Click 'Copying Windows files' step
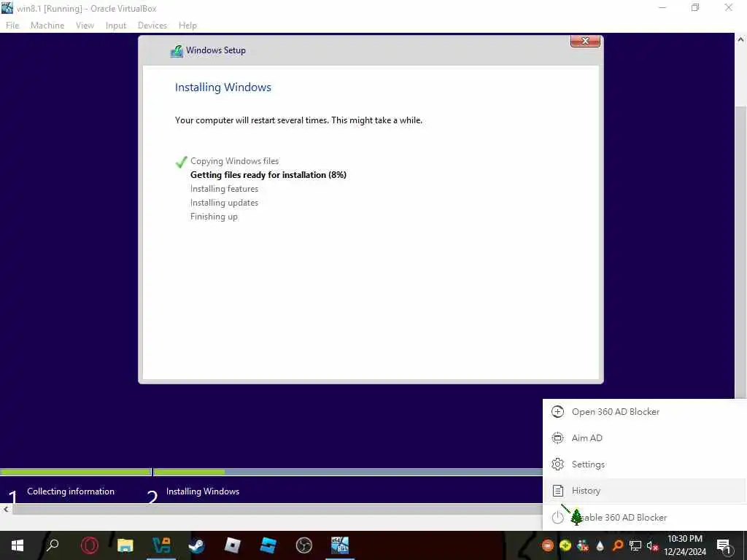The image size is (747, 560). point(234,161)
